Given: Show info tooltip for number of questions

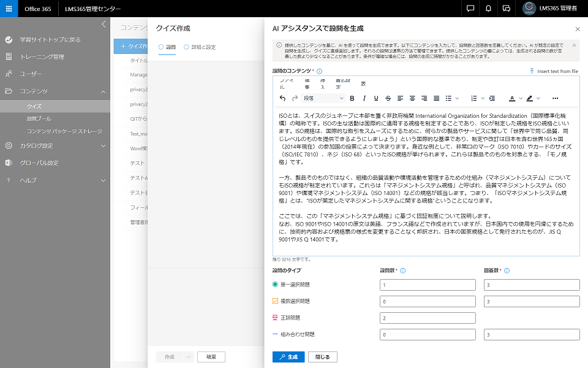Looking at the screenshot, I should [x=403, y=270].
